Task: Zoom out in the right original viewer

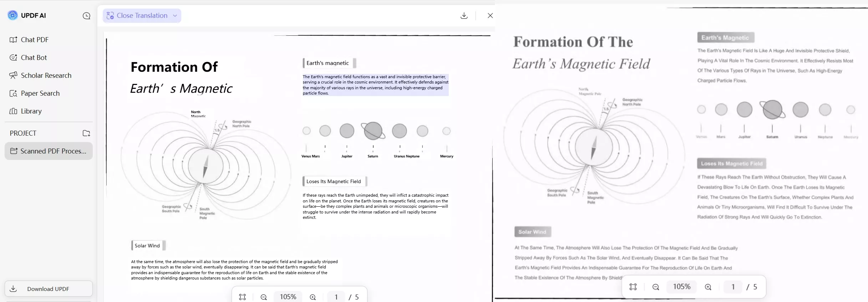Action: click(x=656, y=287)
